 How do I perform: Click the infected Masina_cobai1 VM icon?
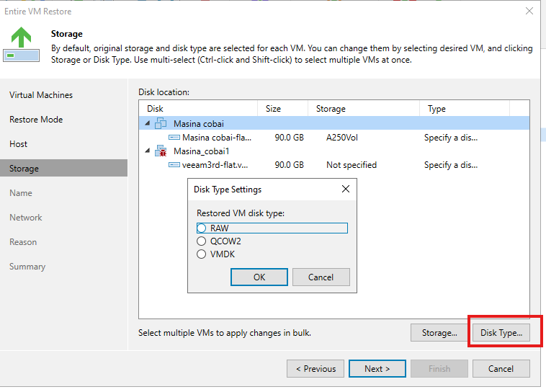pos(161,151)
